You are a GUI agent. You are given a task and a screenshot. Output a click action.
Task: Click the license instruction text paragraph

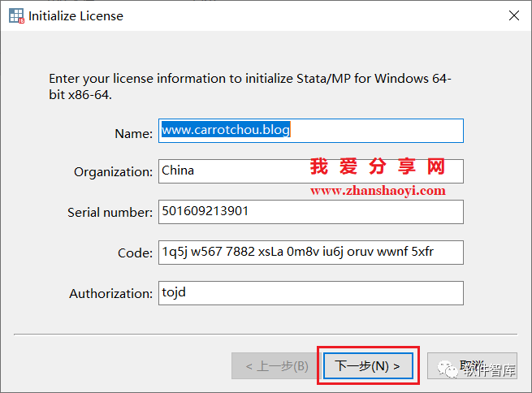click(250, 86)
